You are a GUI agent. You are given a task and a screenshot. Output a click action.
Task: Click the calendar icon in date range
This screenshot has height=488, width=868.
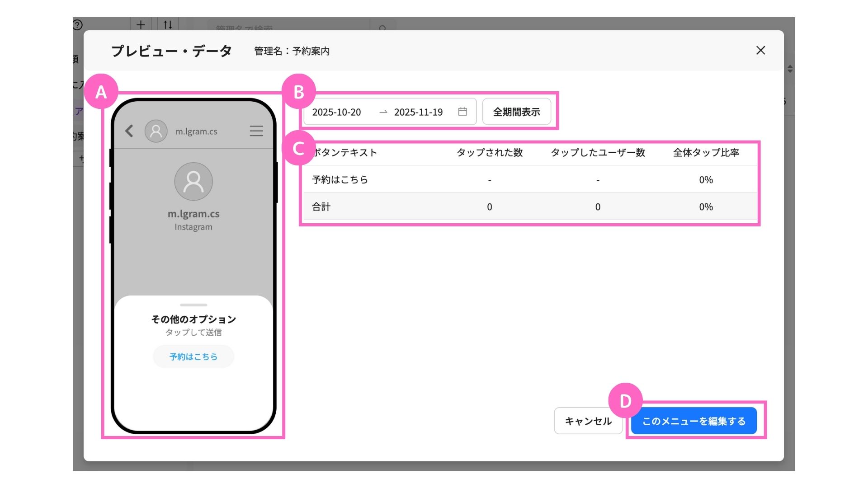(x=462, y=112)
